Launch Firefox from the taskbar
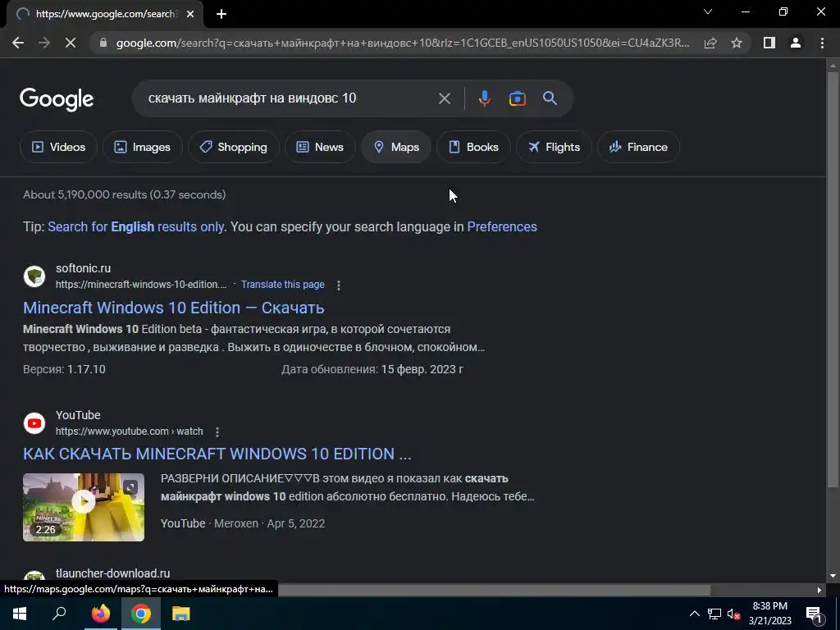This screenshot has height=630, width=840. pos(100,614)
